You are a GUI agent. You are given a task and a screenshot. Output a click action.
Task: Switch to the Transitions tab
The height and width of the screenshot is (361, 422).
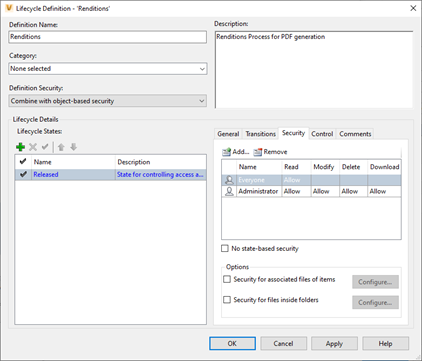(x=261, y=134)
